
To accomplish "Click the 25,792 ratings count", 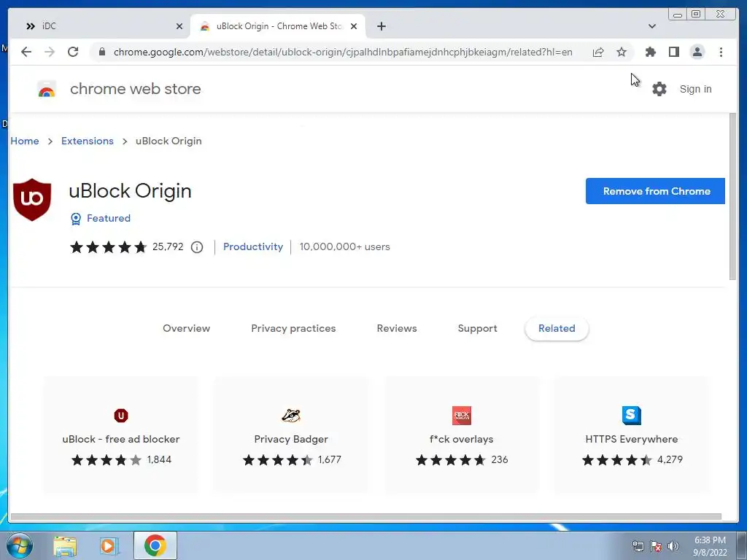I will (168, 246).
